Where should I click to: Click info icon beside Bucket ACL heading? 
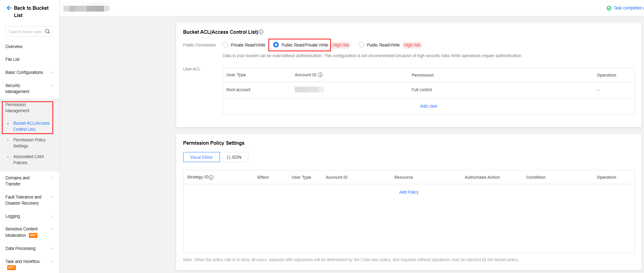261,32
